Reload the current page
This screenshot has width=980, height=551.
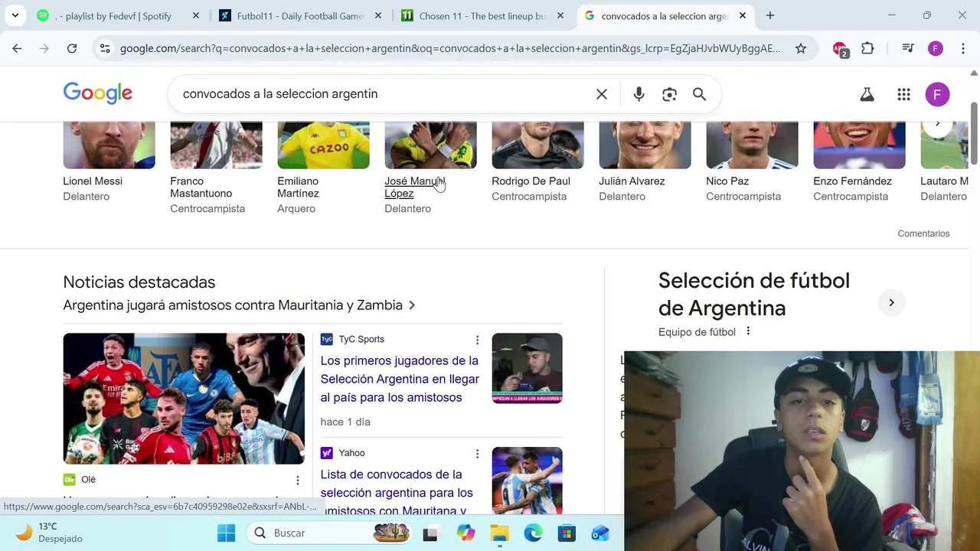pos(72,48)
